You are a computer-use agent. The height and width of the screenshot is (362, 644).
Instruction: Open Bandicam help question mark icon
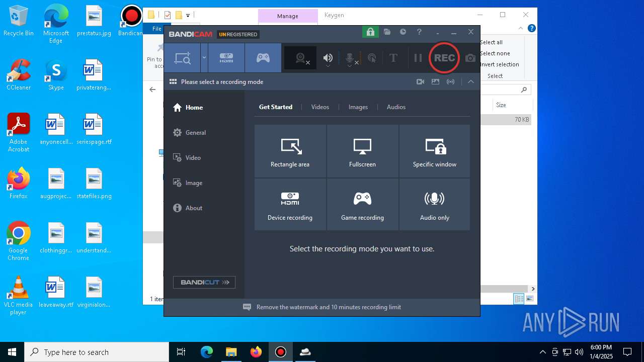pyautogui.click(x=419, y=32)
